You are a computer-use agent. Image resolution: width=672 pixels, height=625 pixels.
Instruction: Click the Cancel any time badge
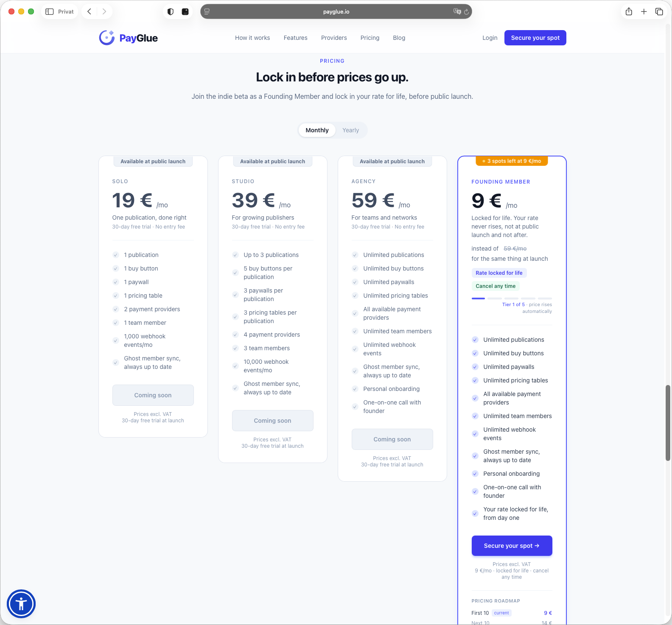496,286
